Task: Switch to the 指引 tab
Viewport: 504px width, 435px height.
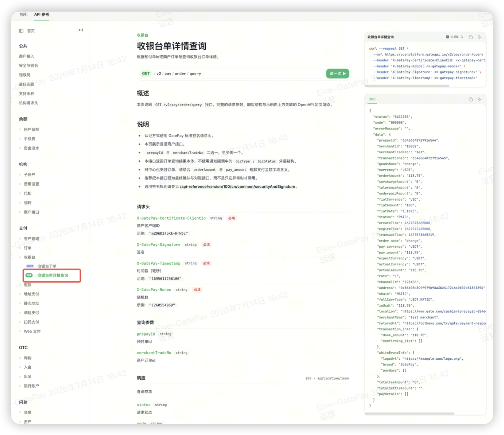Action: (x=24, y=14)
